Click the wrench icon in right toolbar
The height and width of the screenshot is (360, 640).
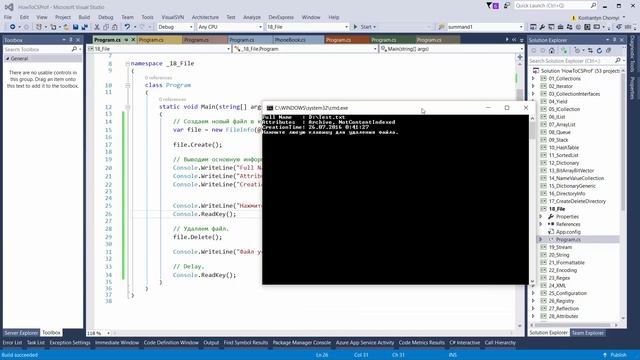tap(542, 27)
